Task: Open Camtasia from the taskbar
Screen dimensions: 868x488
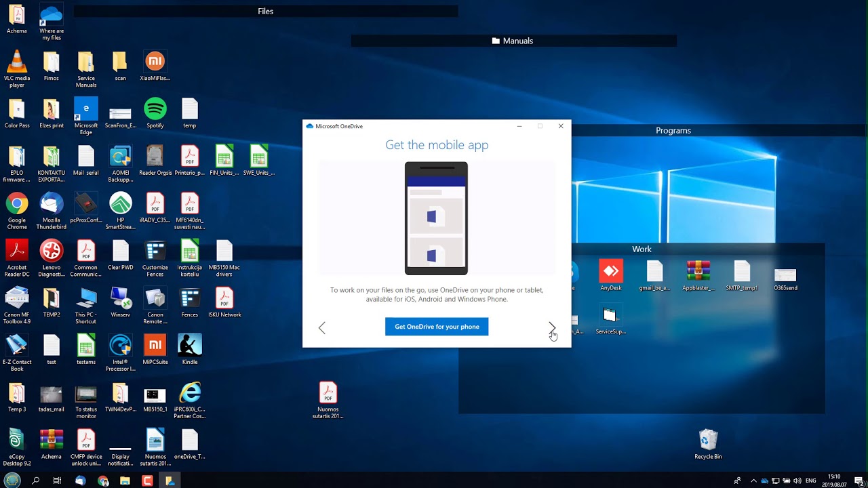Action: coord(147,481)
